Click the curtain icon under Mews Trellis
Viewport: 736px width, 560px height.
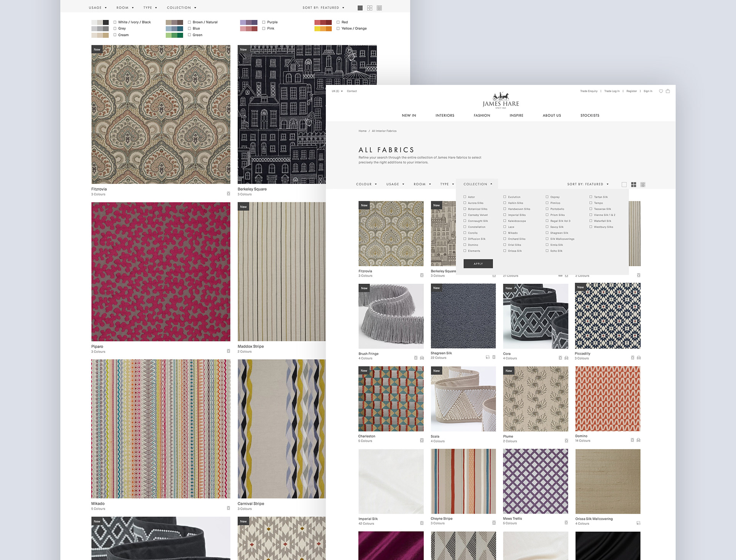566,522
